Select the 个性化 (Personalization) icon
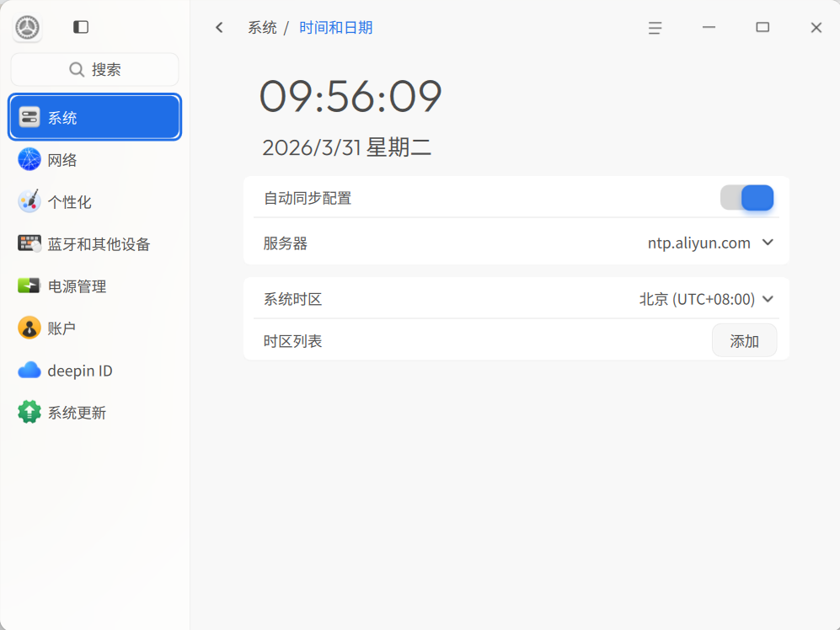The height and width of the screenshot is (630, 840). [x=29, y=201]
